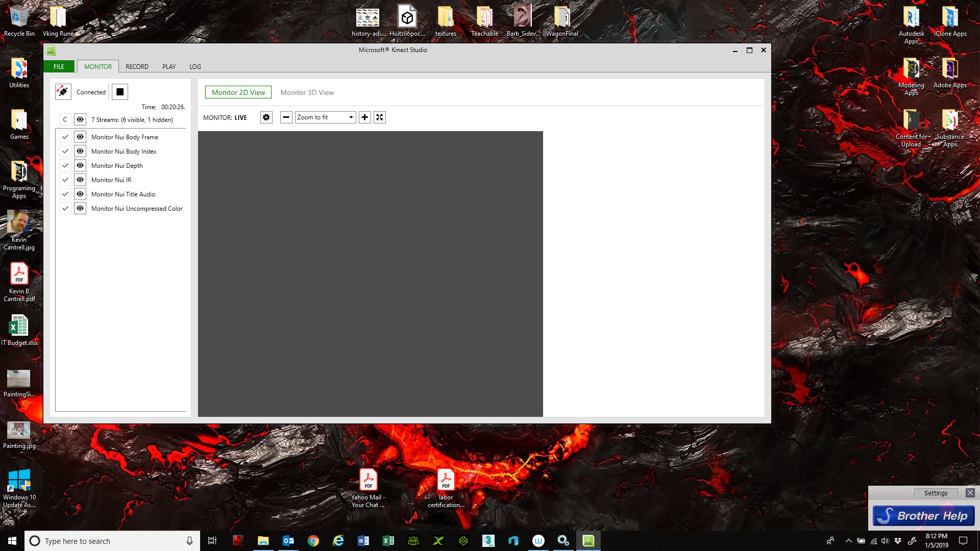Click the fullscreen expand icon
Image resolution: width=980 pixels, height=551 pixels.
coord(379,117)
